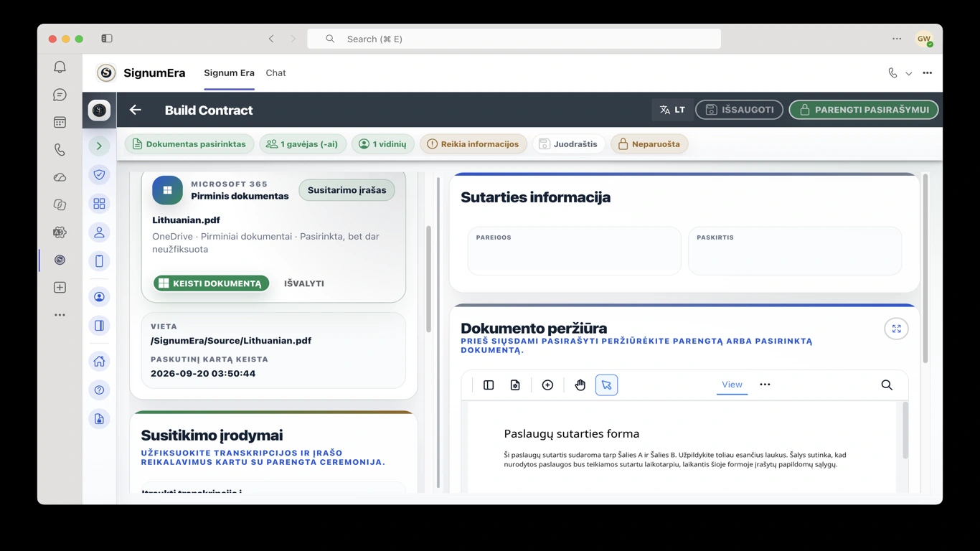Open Calls from the Teams sidebar
This screenshot has width=980, height=551.
(60, 150)
